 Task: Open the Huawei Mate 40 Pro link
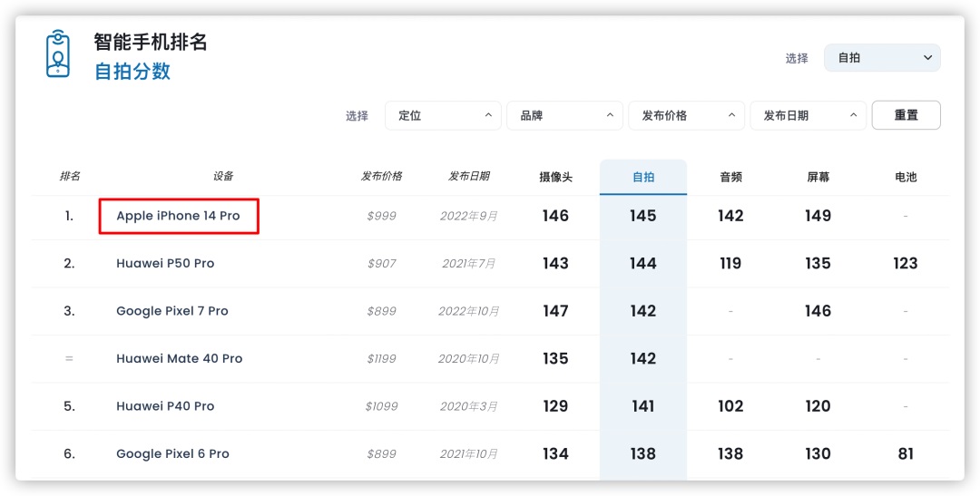180,358
